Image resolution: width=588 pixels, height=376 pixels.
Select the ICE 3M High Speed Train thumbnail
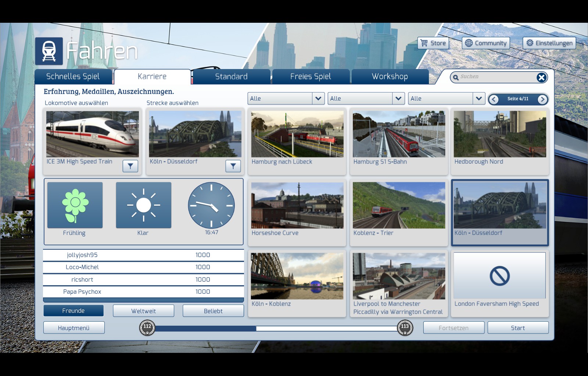point(93,134)
